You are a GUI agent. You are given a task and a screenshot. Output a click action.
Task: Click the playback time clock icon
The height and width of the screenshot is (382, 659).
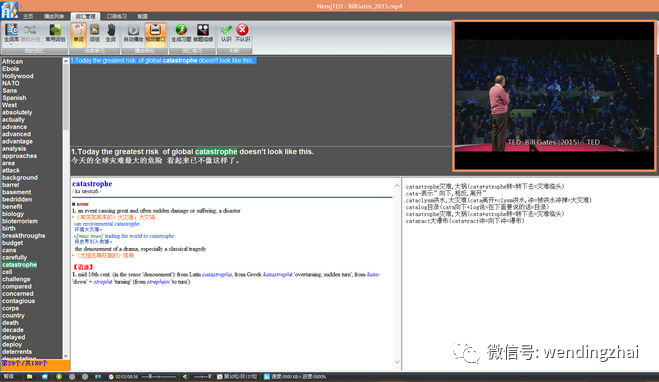(111, 377)
